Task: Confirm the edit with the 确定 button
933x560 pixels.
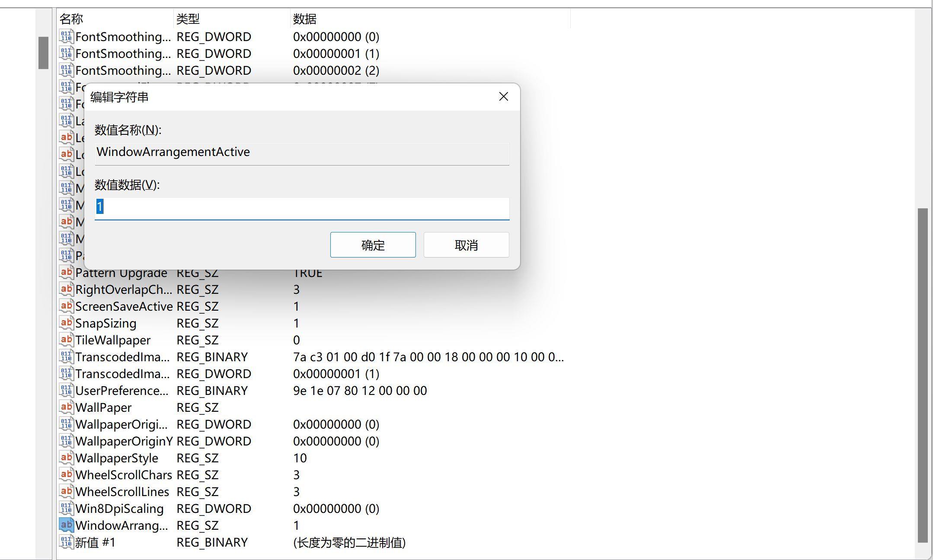Action: coord(373,245)
